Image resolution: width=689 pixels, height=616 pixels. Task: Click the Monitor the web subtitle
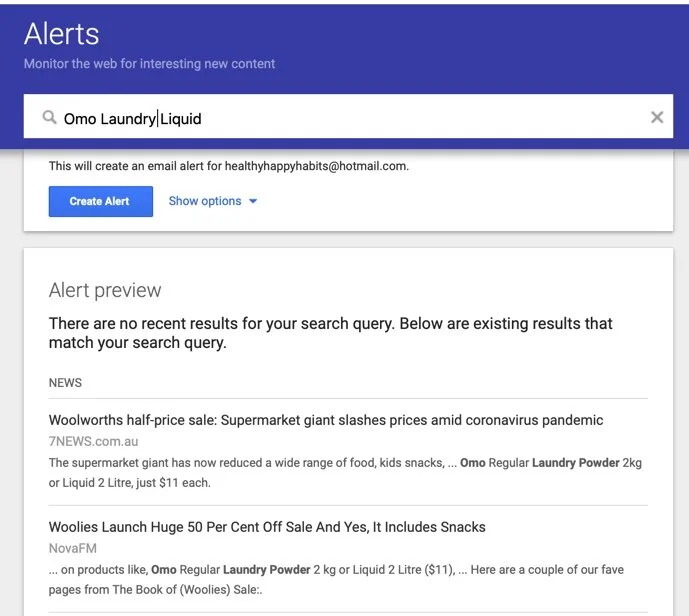(x=150, y=64)
